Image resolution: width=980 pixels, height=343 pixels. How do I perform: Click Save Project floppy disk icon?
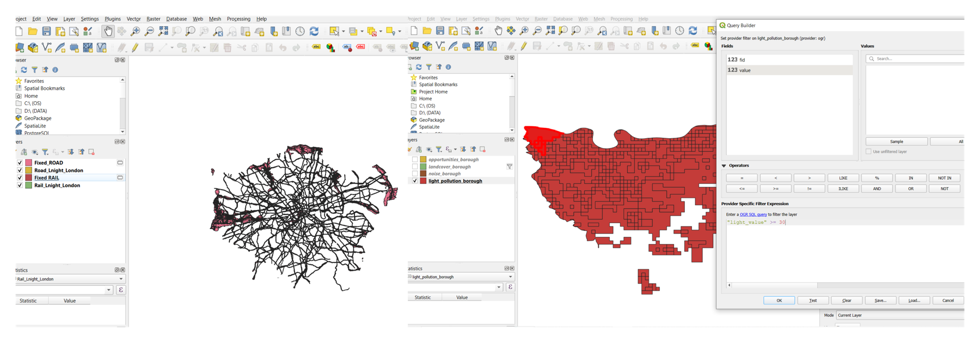pyautogui.click(x=47, y=32)
